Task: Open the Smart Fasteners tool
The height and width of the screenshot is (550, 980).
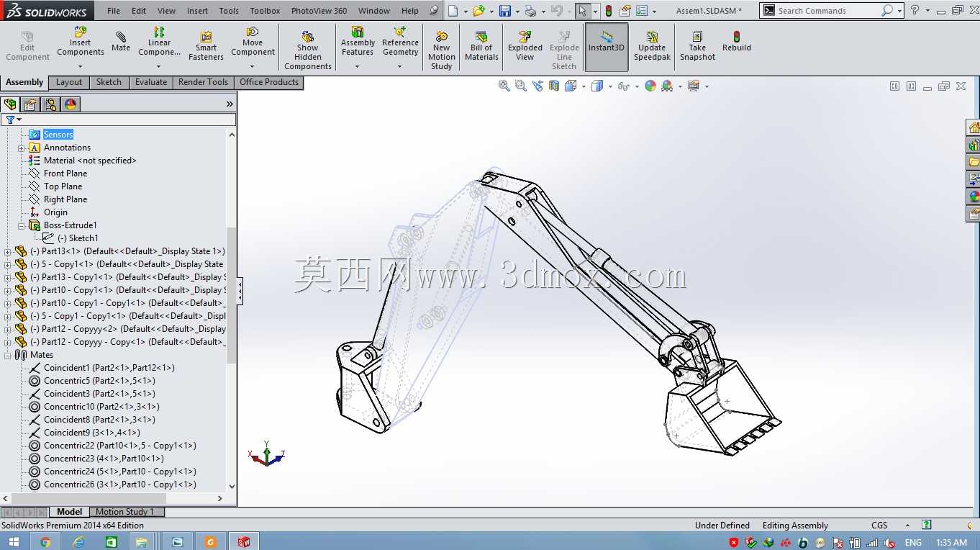Action: (206, 46)
